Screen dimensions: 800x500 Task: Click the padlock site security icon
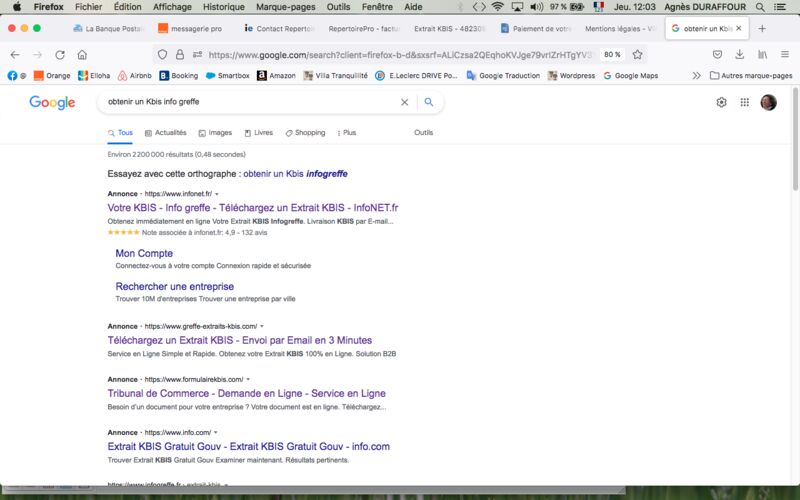tap(180, 55)
